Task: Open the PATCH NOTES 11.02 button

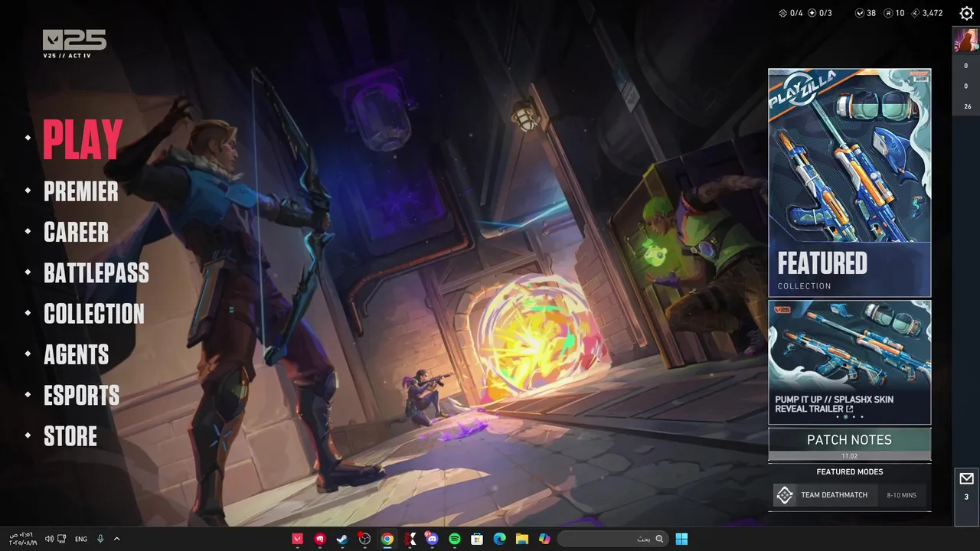Action: (850, 445)
